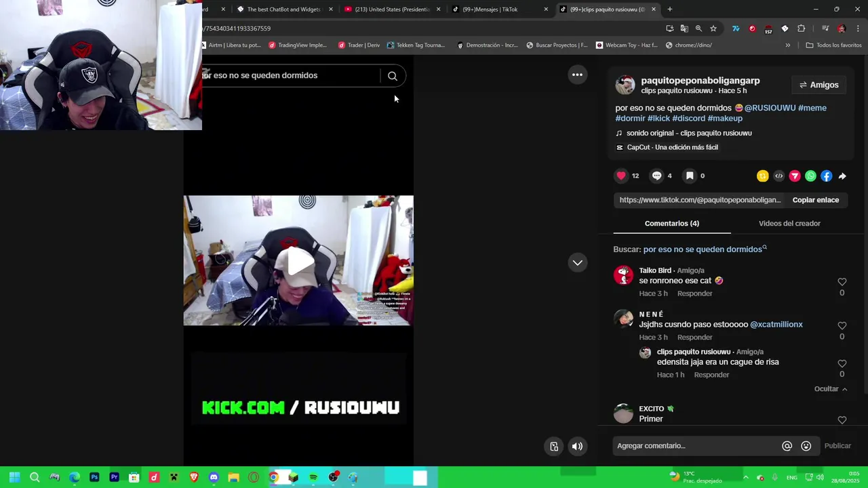Screen dimensions: 868x488
Task: Reply to 'edensita jaja' comment
Action: pyautogui.click(x=711, y=374)
